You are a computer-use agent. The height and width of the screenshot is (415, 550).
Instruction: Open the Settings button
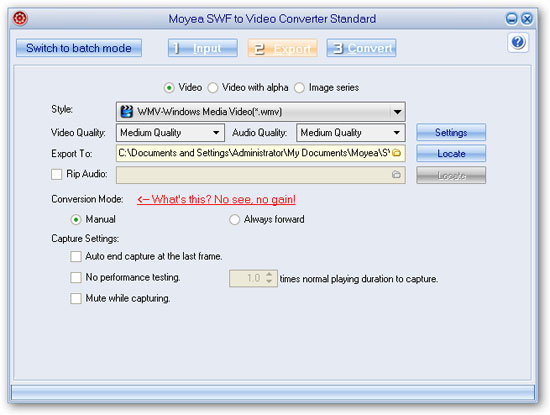point(451,132)
